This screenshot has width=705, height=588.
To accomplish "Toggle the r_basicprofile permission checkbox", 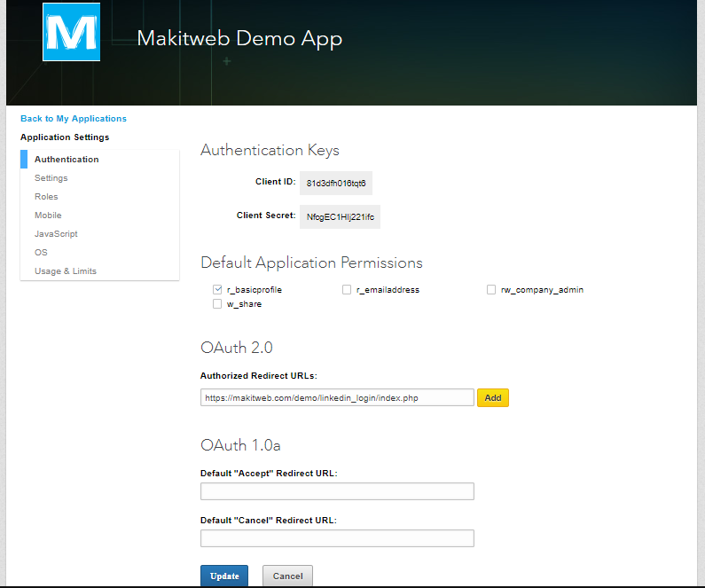I will [217, 289].
